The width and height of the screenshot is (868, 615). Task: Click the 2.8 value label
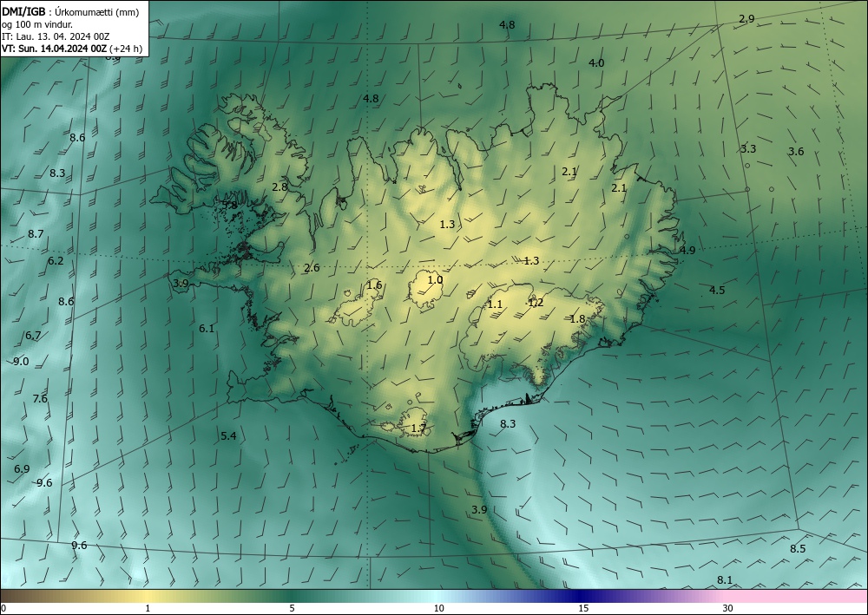point(280,187)
